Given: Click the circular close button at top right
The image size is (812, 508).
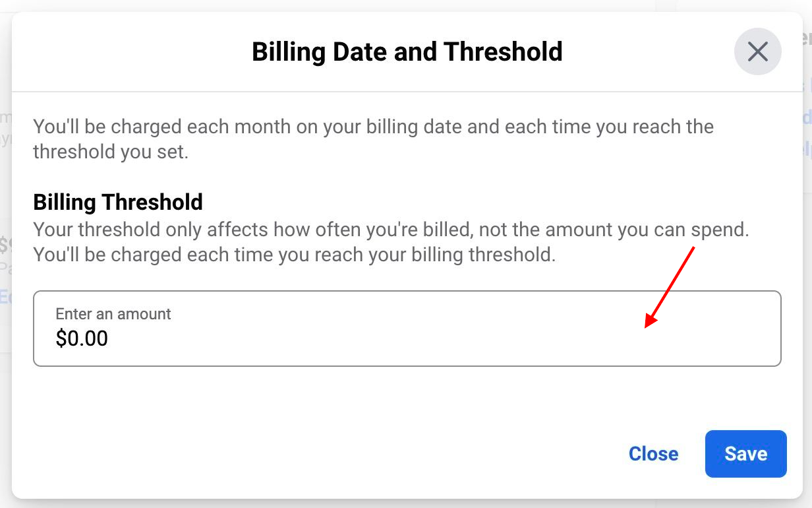Looking at the screenshot, I should pyautogui.click(x=757, y=51).
